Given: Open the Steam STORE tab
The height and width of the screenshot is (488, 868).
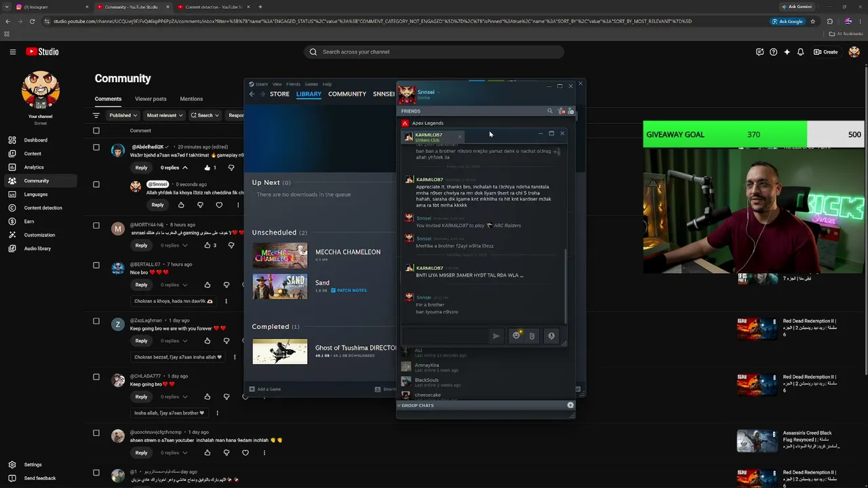Looking at the screenshot, I should 279,94.
